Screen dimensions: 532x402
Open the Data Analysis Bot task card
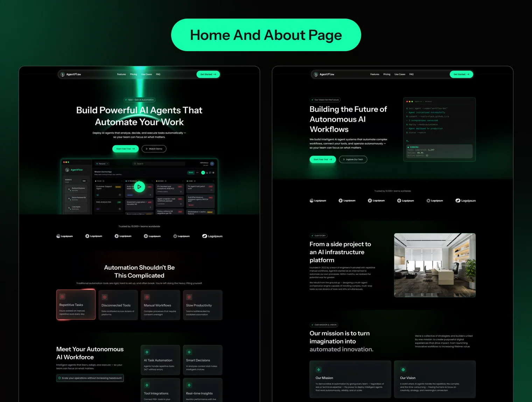109,206
